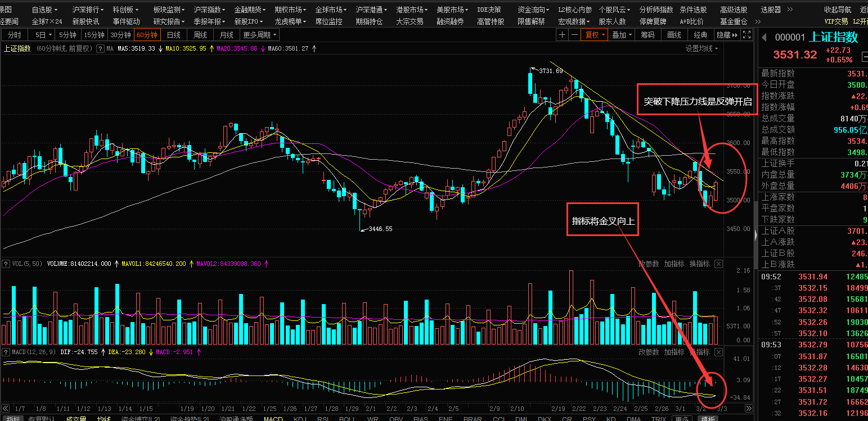Open 全球7×24 news
Image resolution: width=868 pixels, height=421 pixels.
47,21
